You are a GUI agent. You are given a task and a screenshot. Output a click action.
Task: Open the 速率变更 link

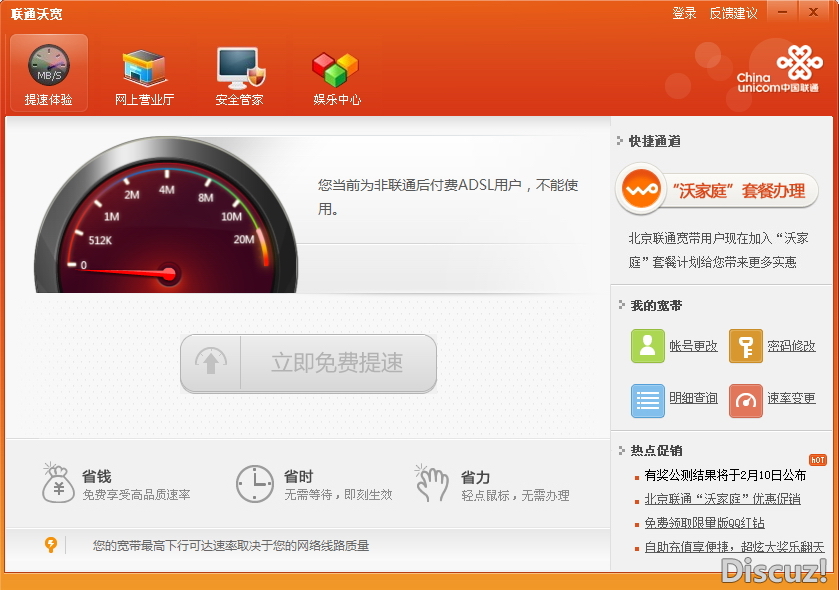coord(791,398)
